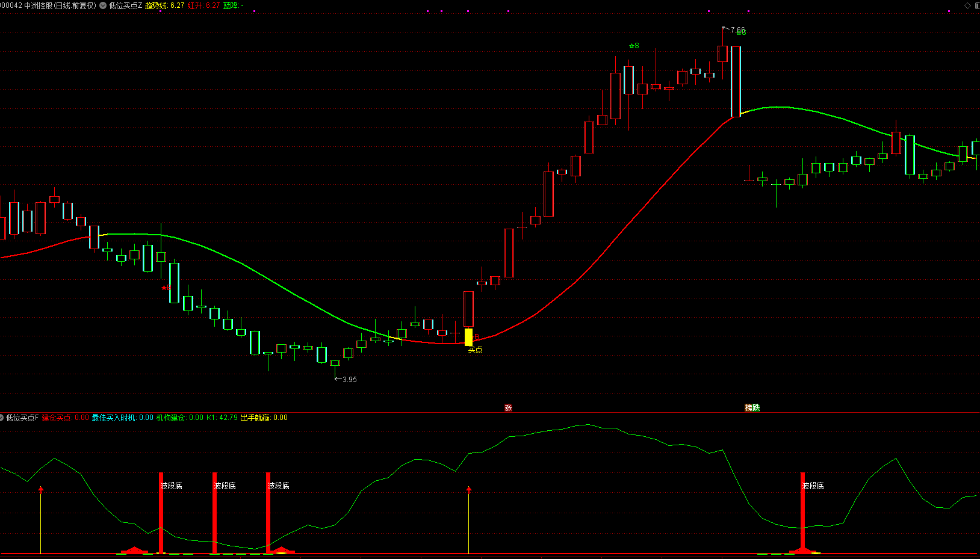The width and height of the screenshot is (980, 559).
Task: Click the red star marker on downtrend candle
Action: [x=164, y=288]
